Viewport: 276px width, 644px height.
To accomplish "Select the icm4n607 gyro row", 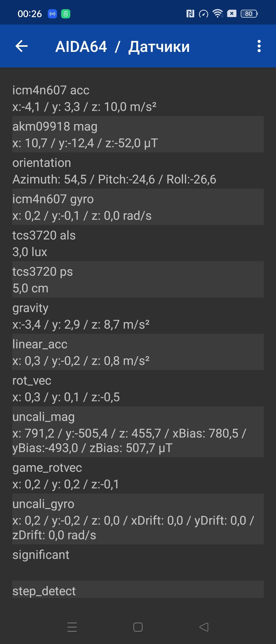I will click(138, 207).
